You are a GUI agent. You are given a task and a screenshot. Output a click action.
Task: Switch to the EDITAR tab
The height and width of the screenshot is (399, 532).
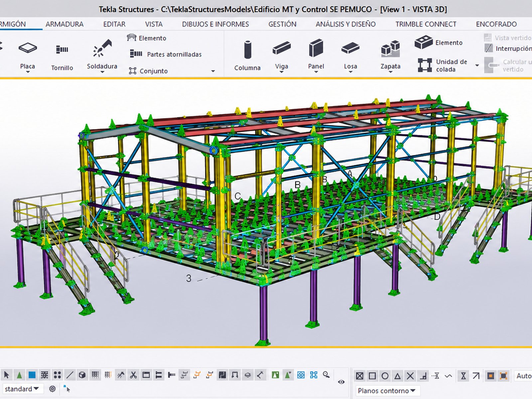pyautogui.click(x=114, y=24)
